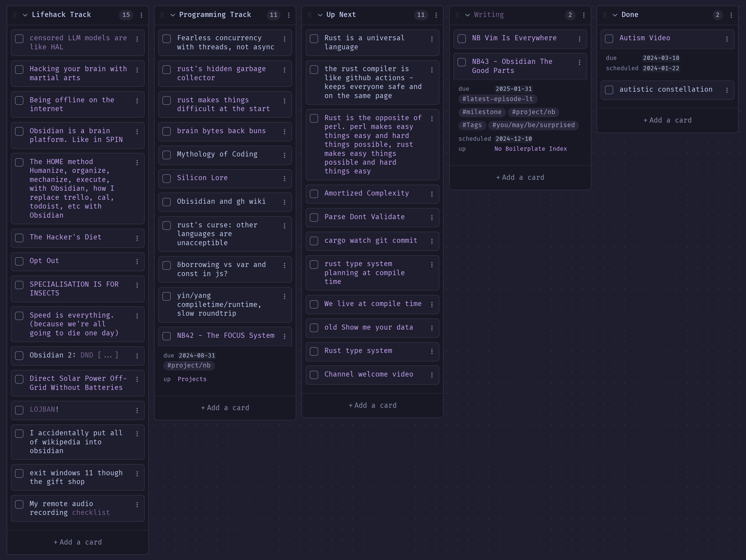Add a card to Programming Track

pos(225,408)
